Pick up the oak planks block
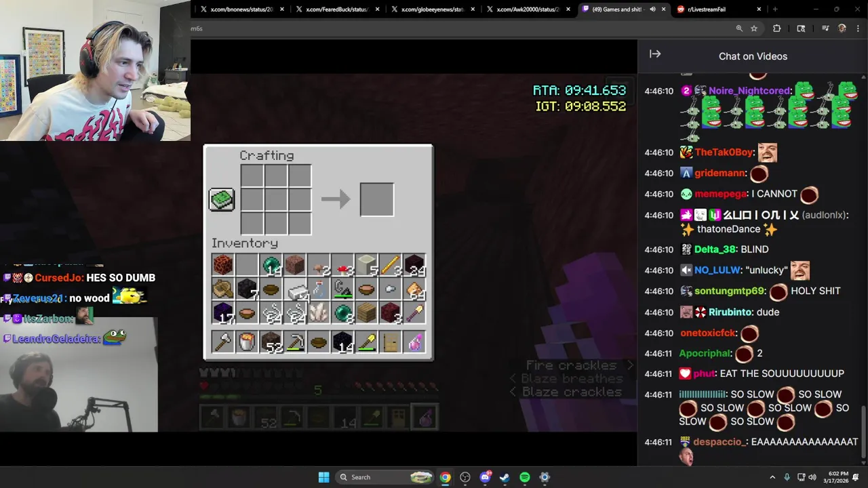Viewport: 868px width, 488px height. [x=367, y=313]
